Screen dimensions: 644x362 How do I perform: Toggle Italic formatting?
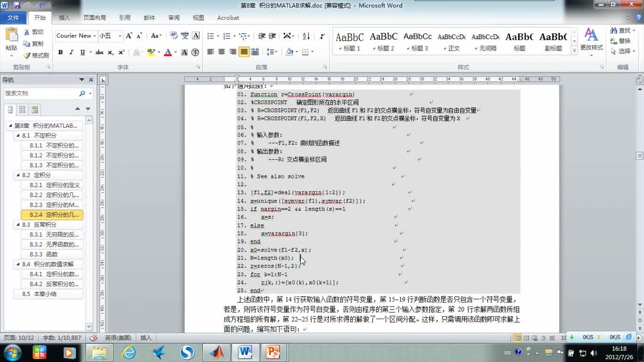point(72,52)
